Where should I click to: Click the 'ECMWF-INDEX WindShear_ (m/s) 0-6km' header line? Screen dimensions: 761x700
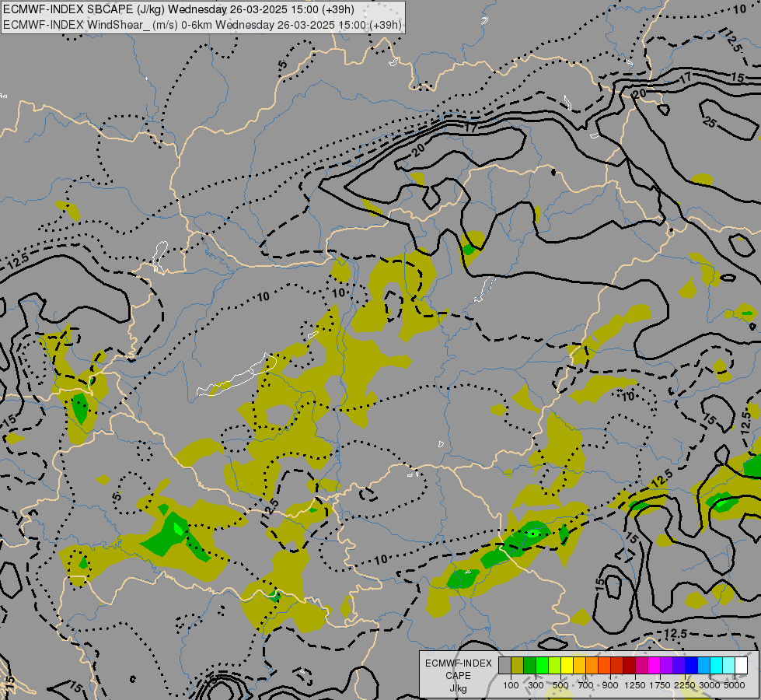(x=202, y=25)
